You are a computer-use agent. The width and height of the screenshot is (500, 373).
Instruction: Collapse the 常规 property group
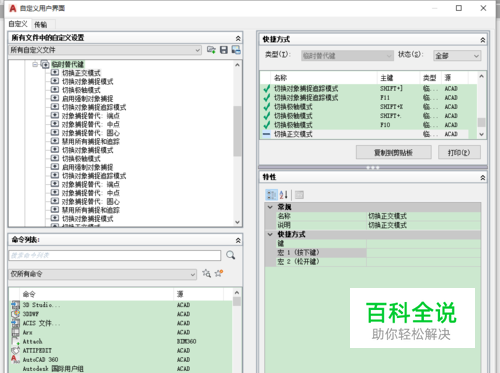pyautogui.click(x=270, y=207)
